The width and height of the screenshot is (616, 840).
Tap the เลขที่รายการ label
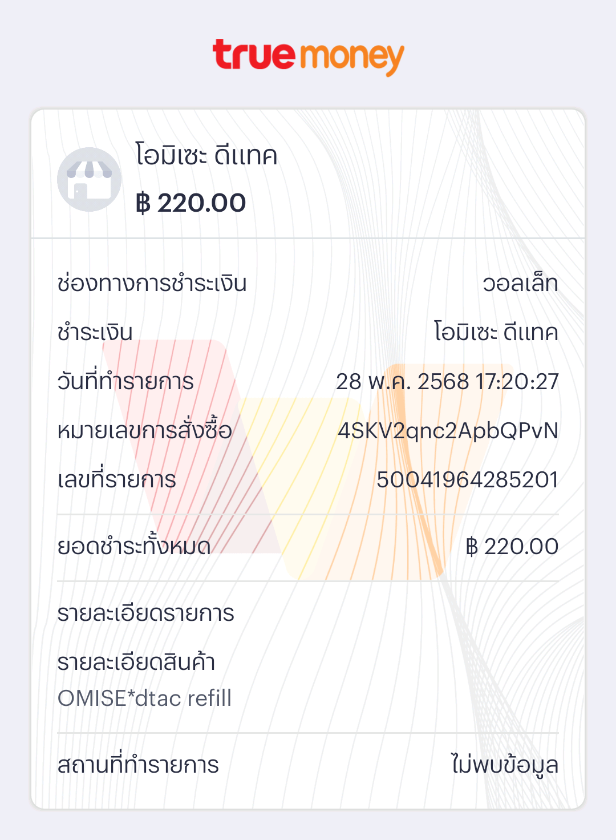point(117,479)
